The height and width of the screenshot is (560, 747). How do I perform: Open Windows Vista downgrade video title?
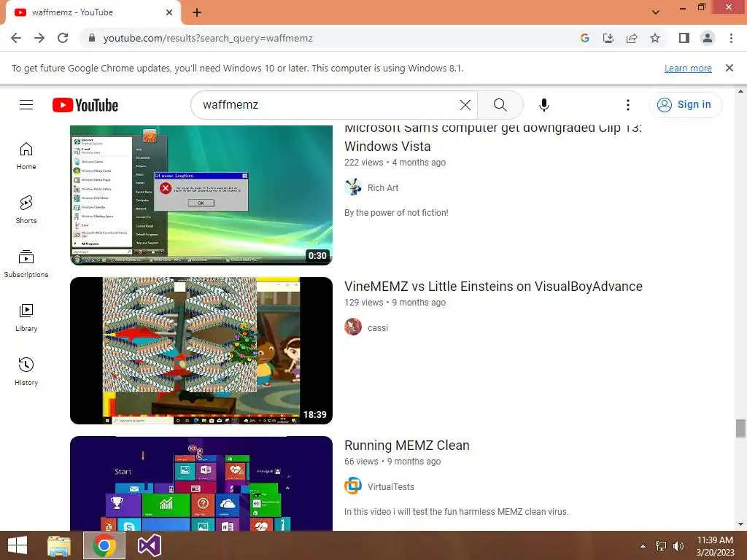[x=493, y=137]
